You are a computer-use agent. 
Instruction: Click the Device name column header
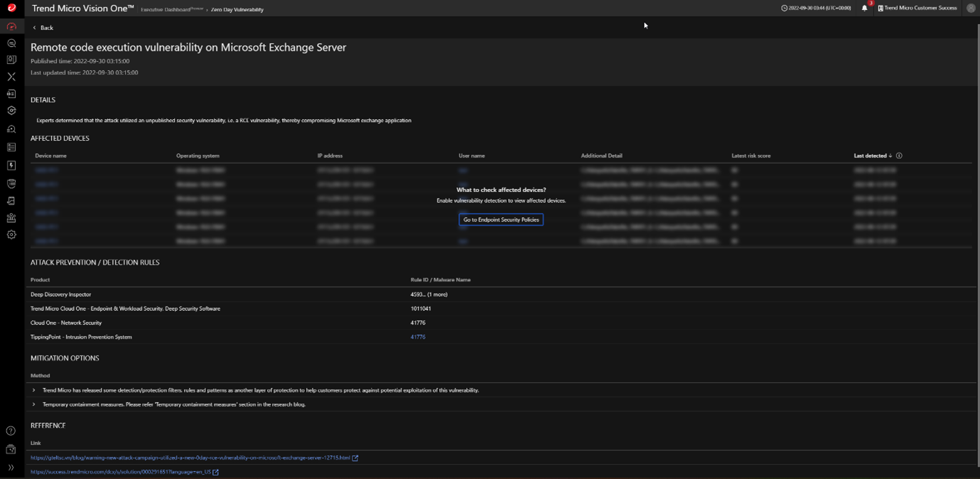(x=50, y=156)
